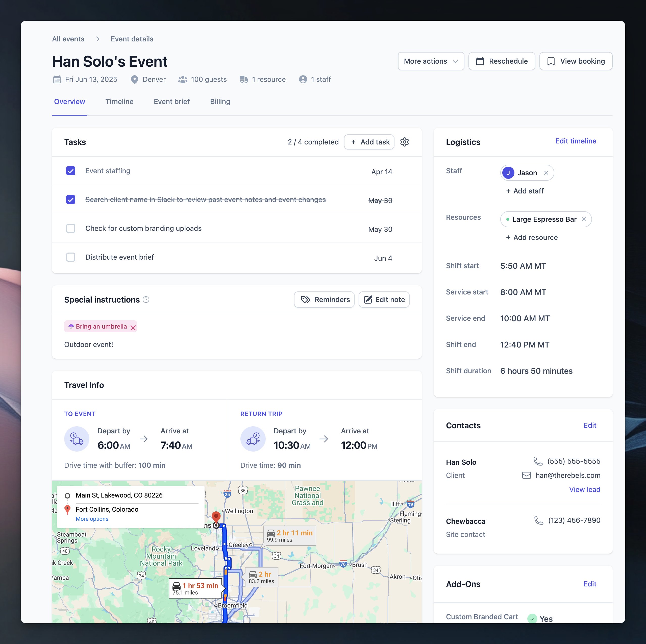Open More options on the map card
Image resolution: width=646 pixels, height=644 pixels.
(x=92, y=519)
